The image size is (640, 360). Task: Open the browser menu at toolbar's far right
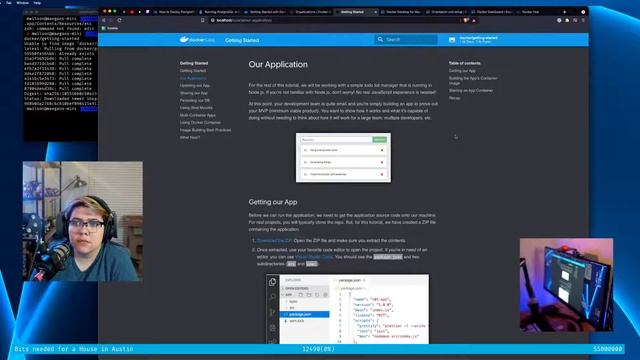pos(583,20)
